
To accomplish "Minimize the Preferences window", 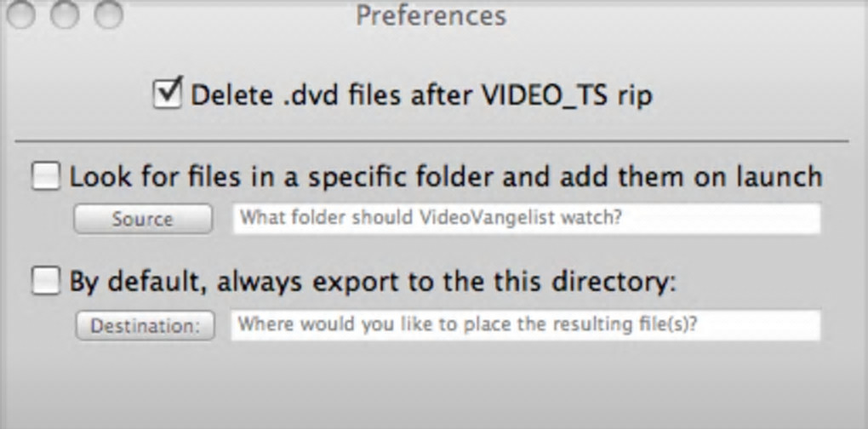I will click(65, 14).
